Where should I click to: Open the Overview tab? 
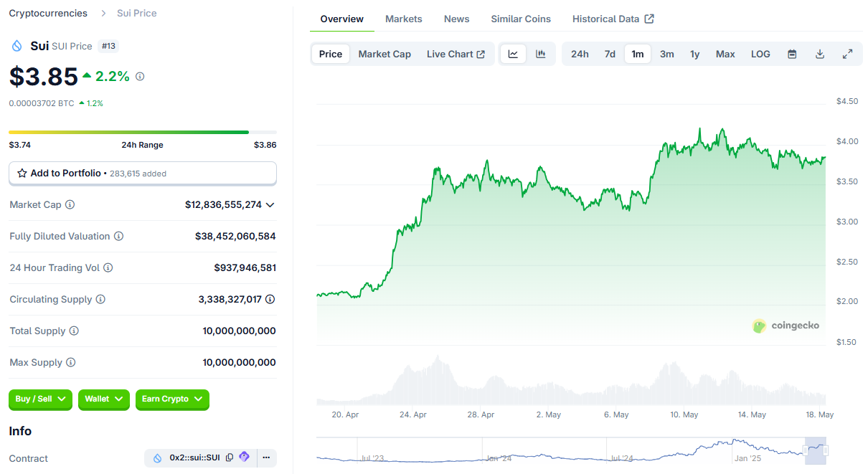(x=342, y=19)
